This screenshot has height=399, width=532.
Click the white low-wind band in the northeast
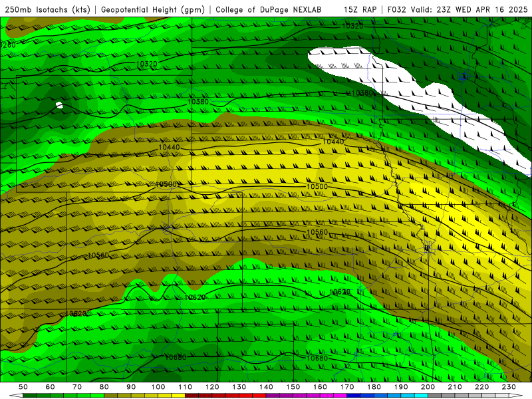tap(420, 98)
